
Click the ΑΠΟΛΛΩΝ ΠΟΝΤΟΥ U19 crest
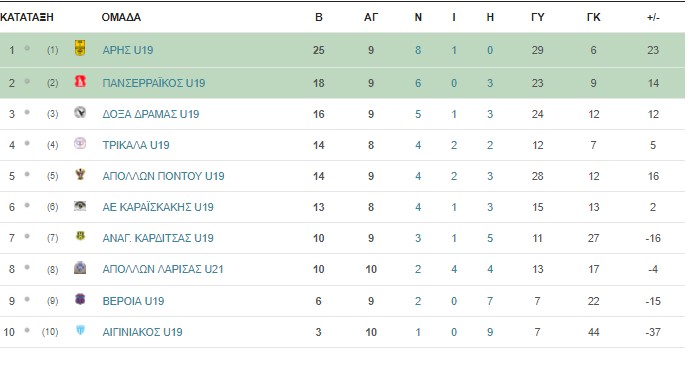point(80,174)
